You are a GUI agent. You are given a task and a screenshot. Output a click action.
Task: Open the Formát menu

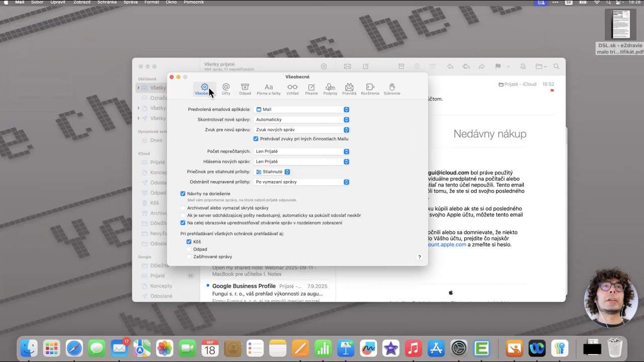(x=152, y=3)
